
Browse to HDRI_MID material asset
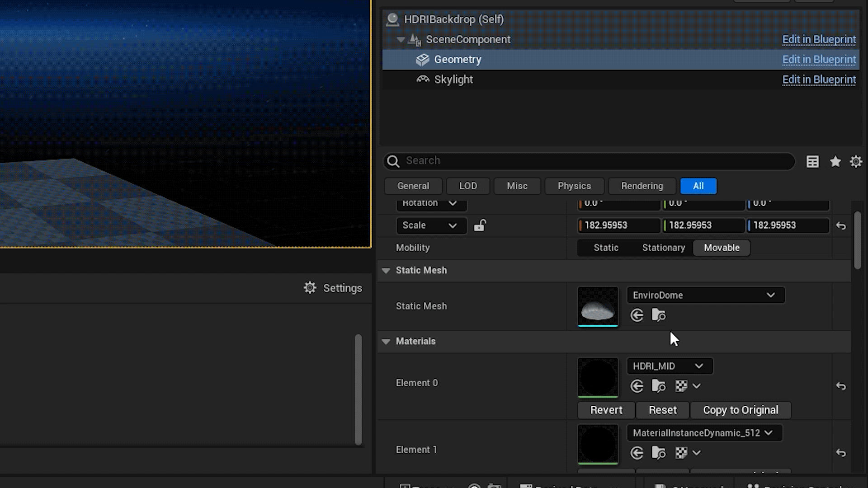658,386
